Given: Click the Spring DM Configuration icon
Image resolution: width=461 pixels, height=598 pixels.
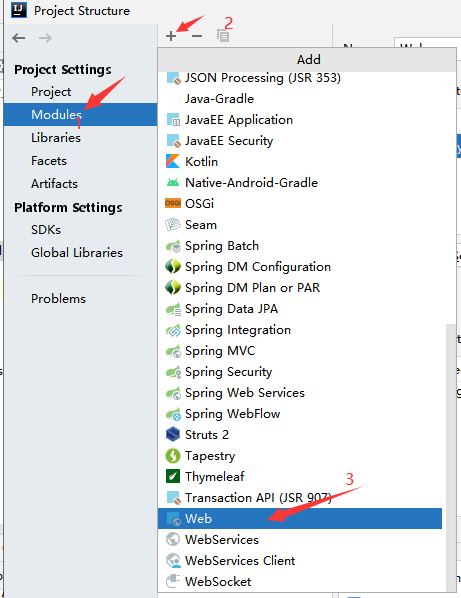Looking at the screenshot, I should tap(173, 266).
